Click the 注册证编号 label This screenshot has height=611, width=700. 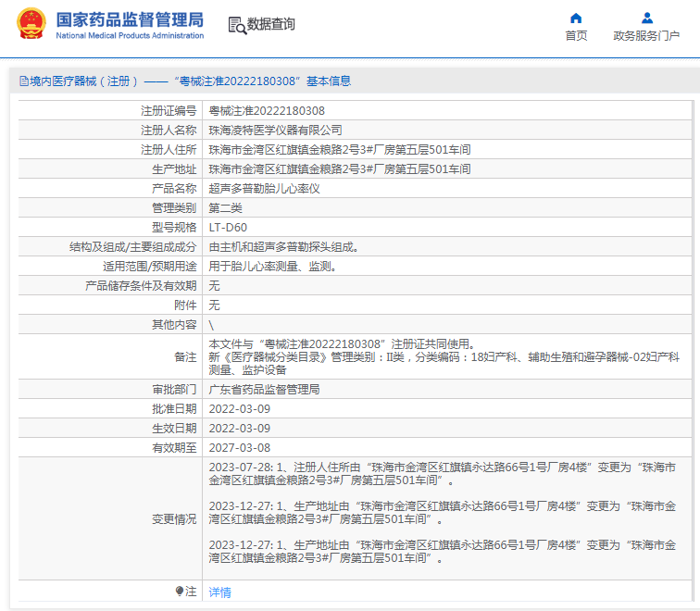pos(169,111)
